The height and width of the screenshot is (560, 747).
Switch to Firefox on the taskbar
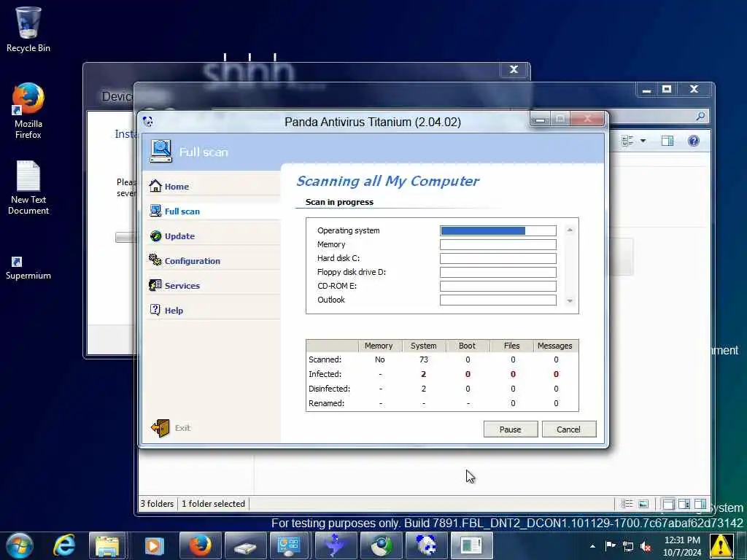[200, 545]
